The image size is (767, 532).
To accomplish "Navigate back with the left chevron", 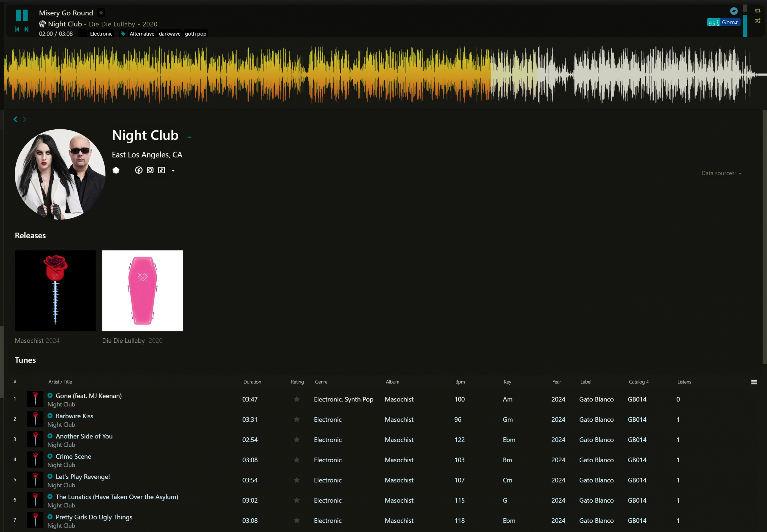I will [x=15, y=119].
